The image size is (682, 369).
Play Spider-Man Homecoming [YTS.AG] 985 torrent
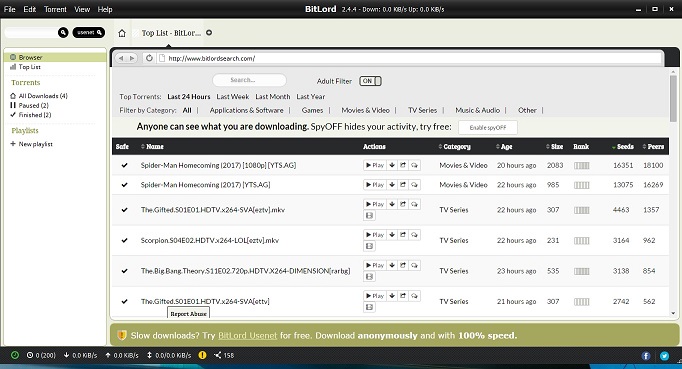374,184
